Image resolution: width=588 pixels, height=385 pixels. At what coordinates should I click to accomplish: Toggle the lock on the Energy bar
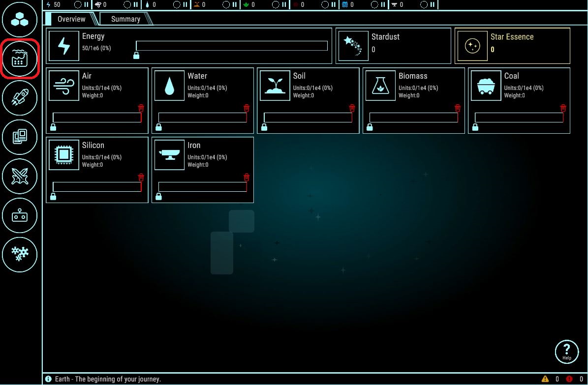pos(136,55)
